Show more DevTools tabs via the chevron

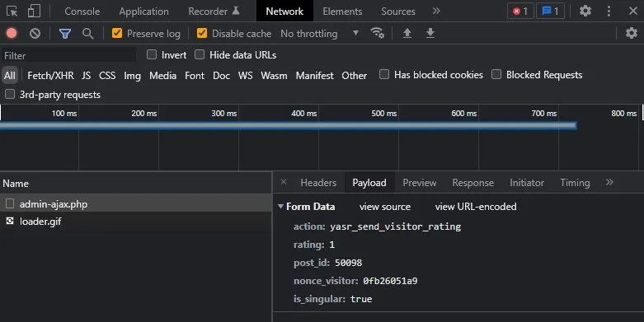(436, 11)
